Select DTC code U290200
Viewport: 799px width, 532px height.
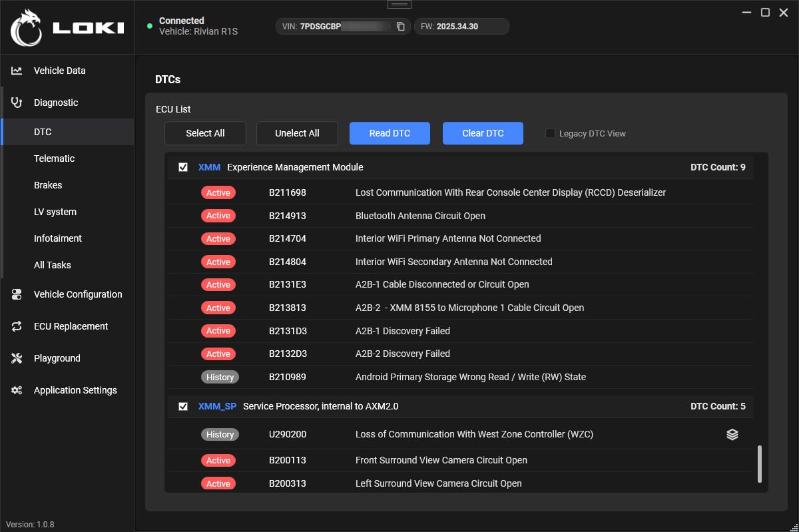pos(288,434)
